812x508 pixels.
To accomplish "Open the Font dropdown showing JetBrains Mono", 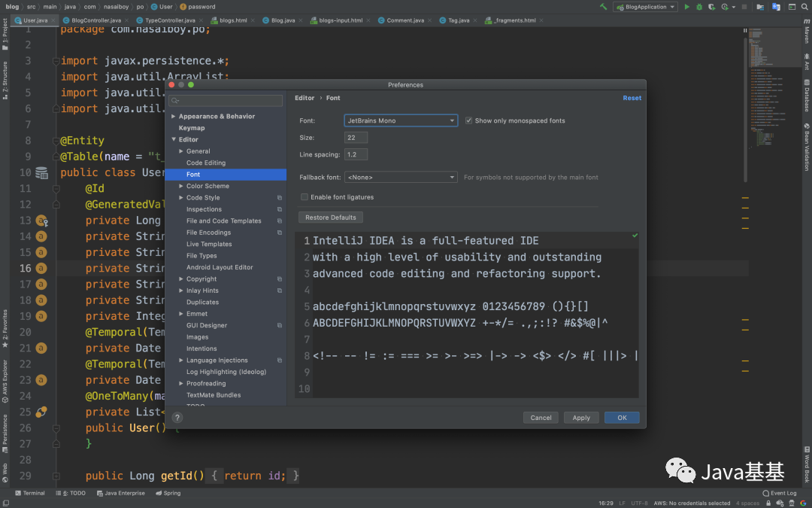I will pyautogui.click(x=401, y=120).
